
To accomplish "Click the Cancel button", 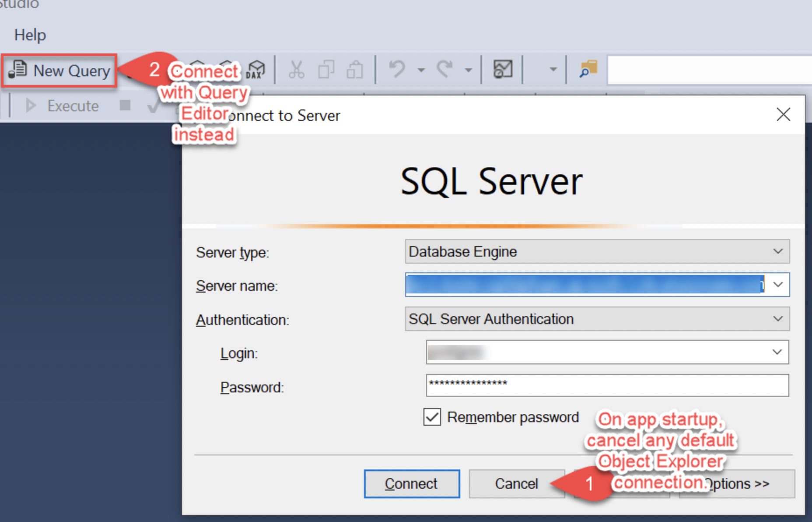I will (517, 484).
